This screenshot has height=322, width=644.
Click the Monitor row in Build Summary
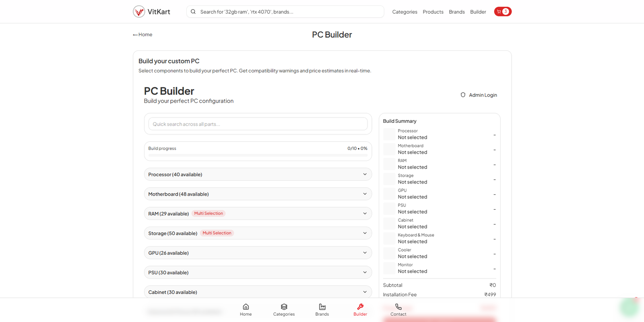tap(440, 268)
